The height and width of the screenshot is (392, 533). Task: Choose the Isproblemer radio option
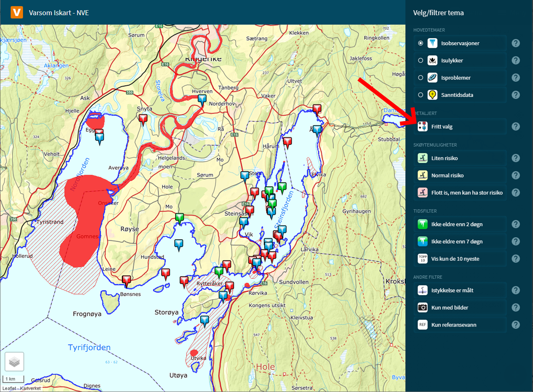(420, 78)
